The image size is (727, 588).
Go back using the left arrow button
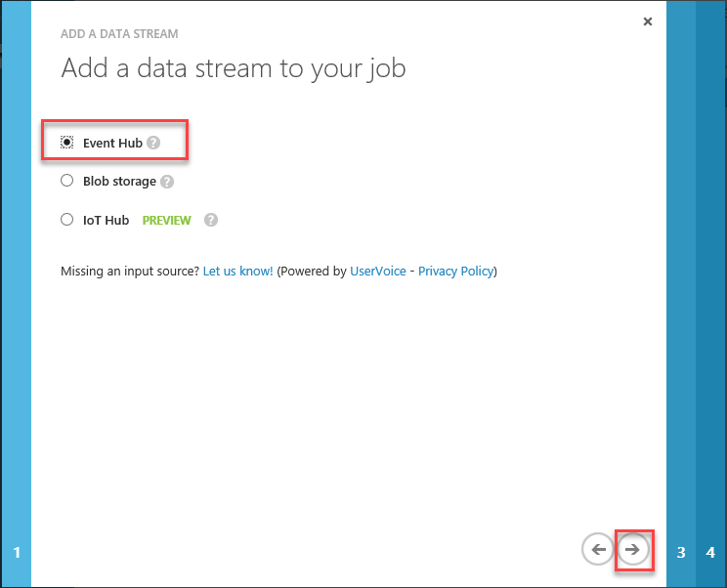pyautogui.click(x=596, y=550)
